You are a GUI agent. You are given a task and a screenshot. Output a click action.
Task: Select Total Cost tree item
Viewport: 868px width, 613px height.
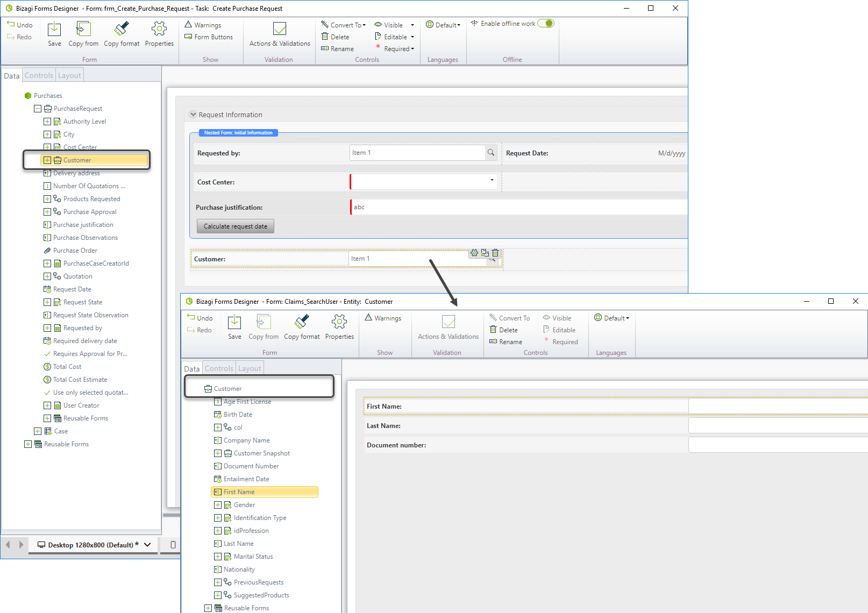(62, 367)
